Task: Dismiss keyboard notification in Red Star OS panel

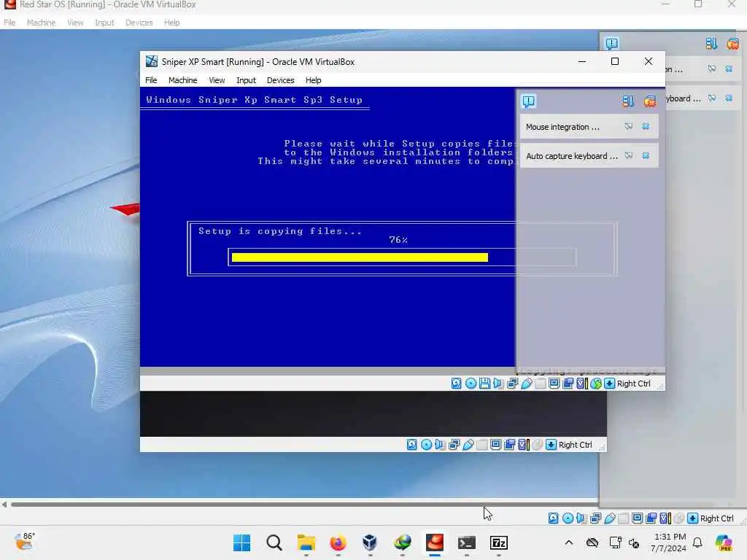Action: click(729, 98)
